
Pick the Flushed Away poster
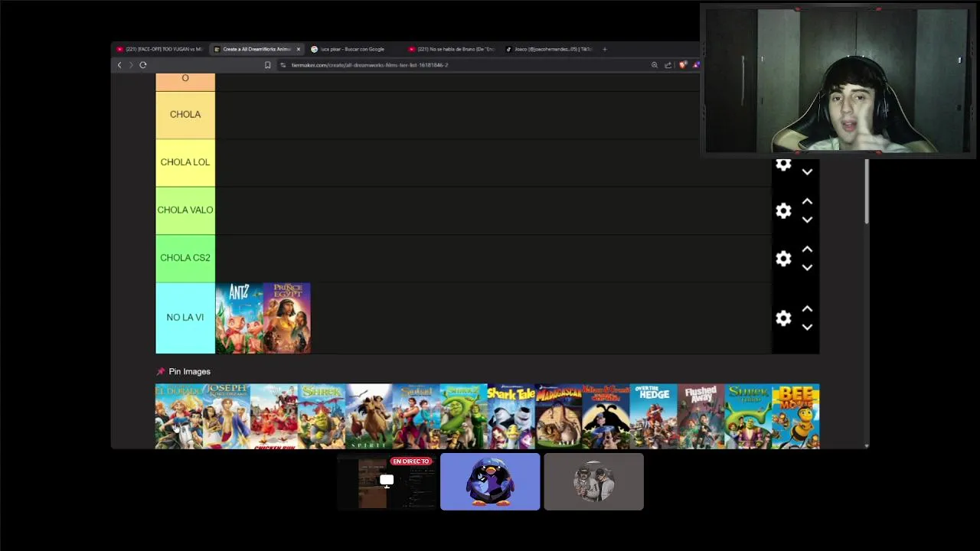coord(701,416)
